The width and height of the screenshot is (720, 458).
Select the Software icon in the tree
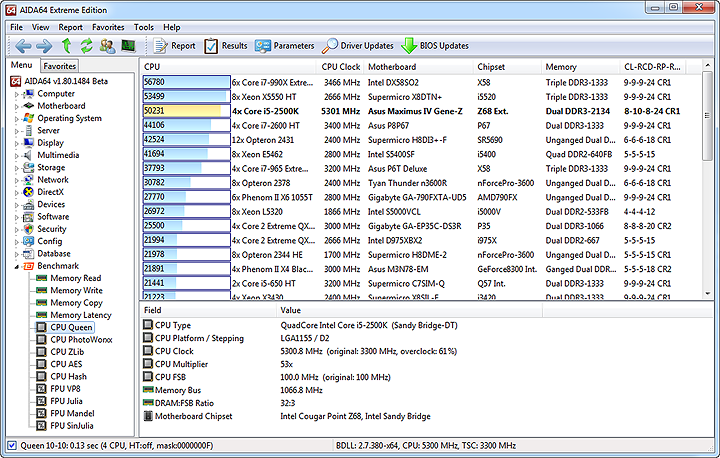coord(28,217)
